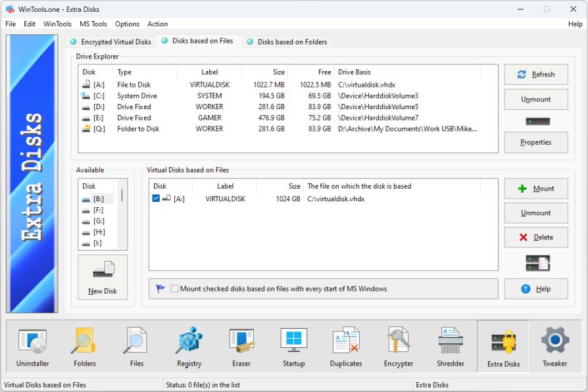Open the Help menu in menu bar
Image resolution: width=588 pixels, height=392 pixels.
tap(575, 24)
